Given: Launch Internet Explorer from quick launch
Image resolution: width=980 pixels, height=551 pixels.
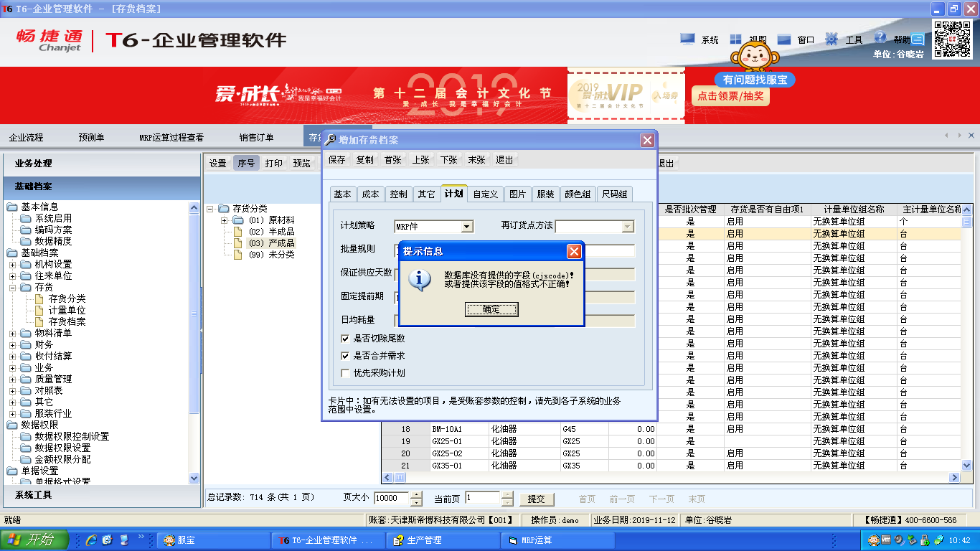Looking at the screenshot, I should point(91,540).
